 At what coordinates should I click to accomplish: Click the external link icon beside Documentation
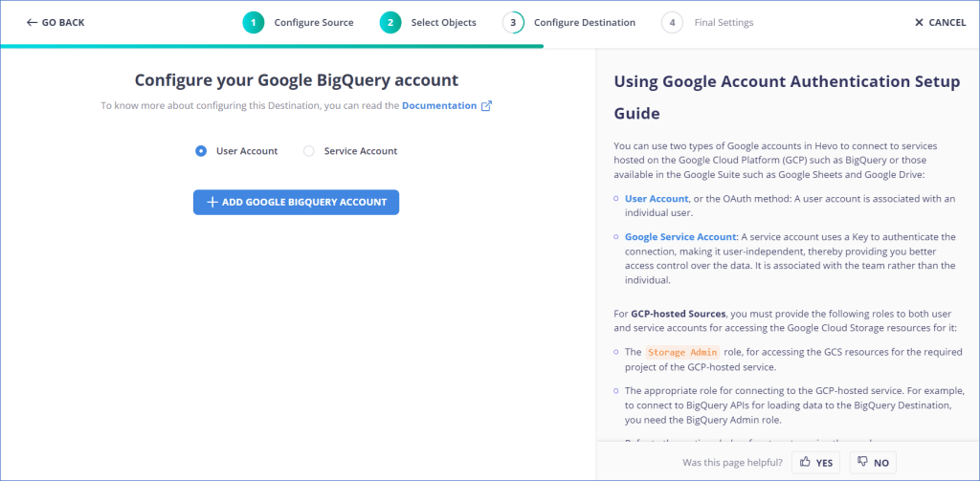pyautogui.click(x=486, y=105)
